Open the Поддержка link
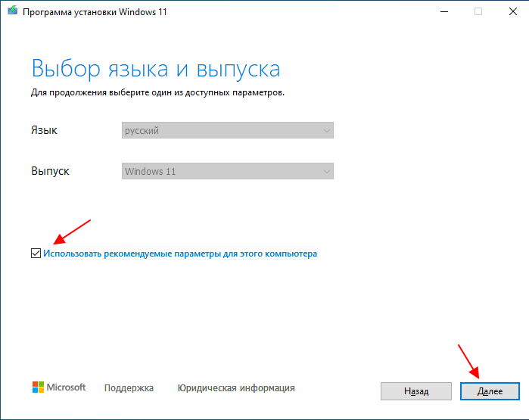This screenshot has height=420, width=529. tap(129, 388)
